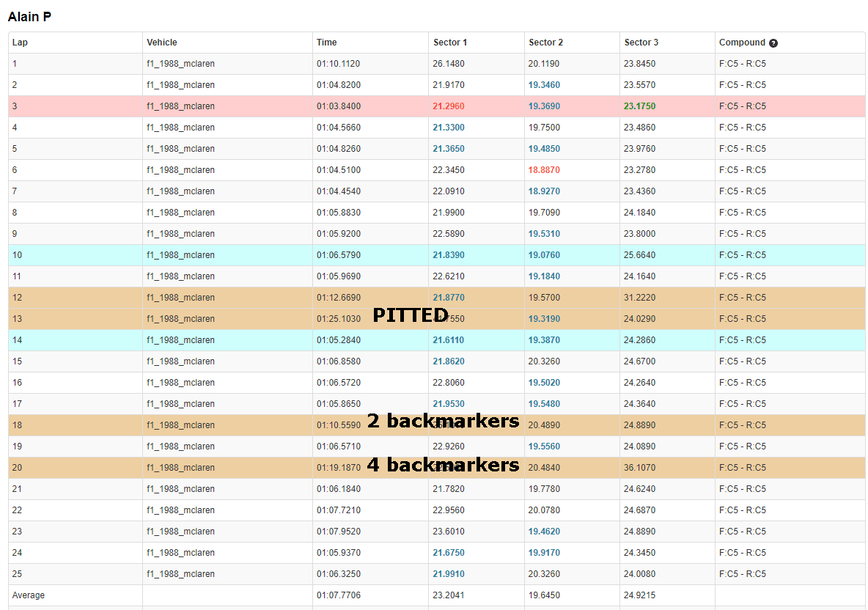
Task: Click the Sector 2 column header
Action: tap(546, 43)
